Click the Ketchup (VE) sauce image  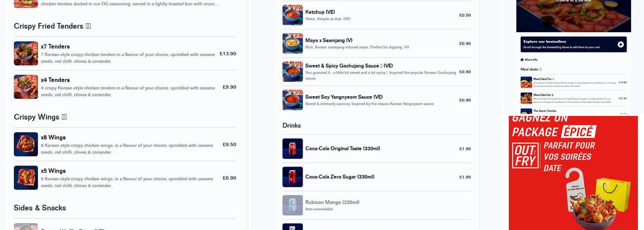(293, 15)
